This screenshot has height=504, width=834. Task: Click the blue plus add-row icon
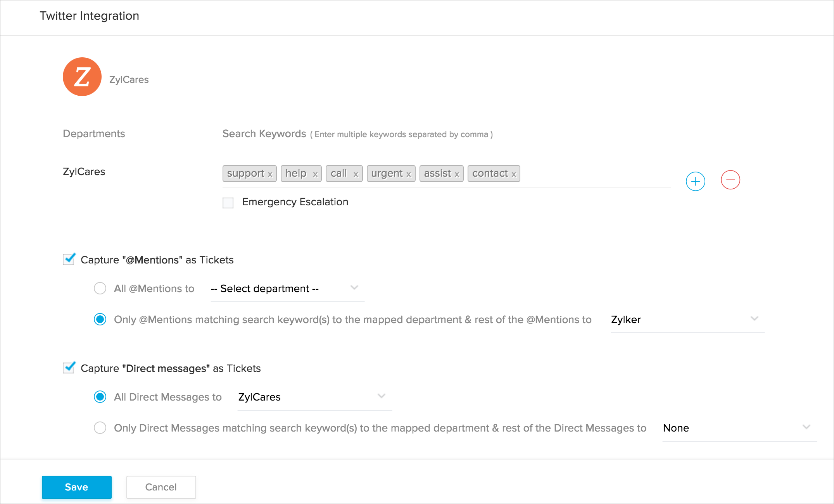tap(695, 181)
